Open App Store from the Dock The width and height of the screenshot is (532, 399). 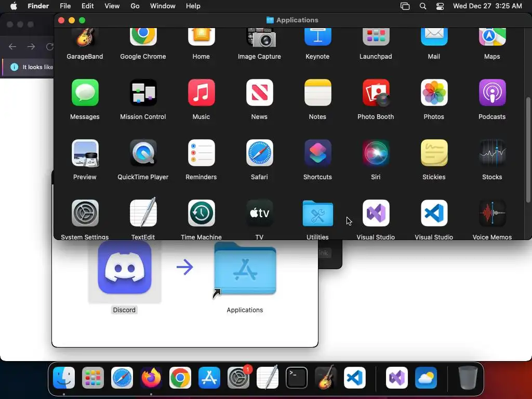(209, 378)
